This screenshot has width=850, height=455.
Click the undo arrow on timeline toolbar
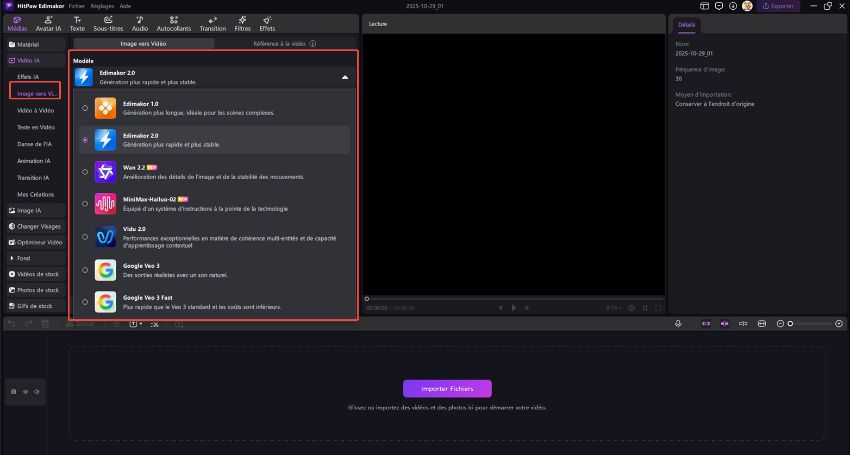[x=11, y=324]
